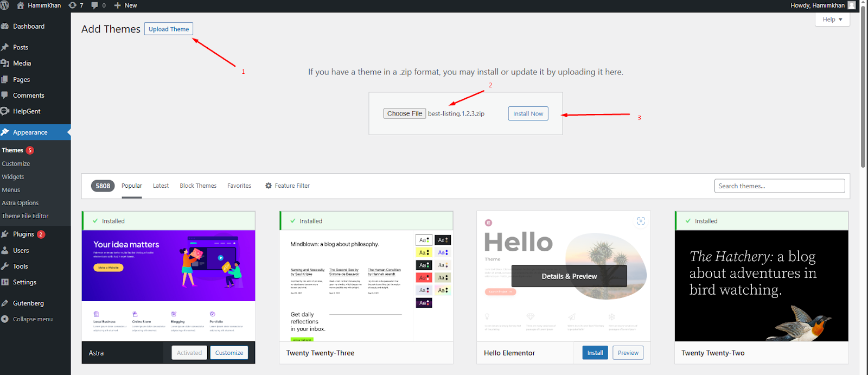The height and width of the screenshot is (375, 868).
Task: Open Widgets in Appearance submenu
Action: point(13,176)
